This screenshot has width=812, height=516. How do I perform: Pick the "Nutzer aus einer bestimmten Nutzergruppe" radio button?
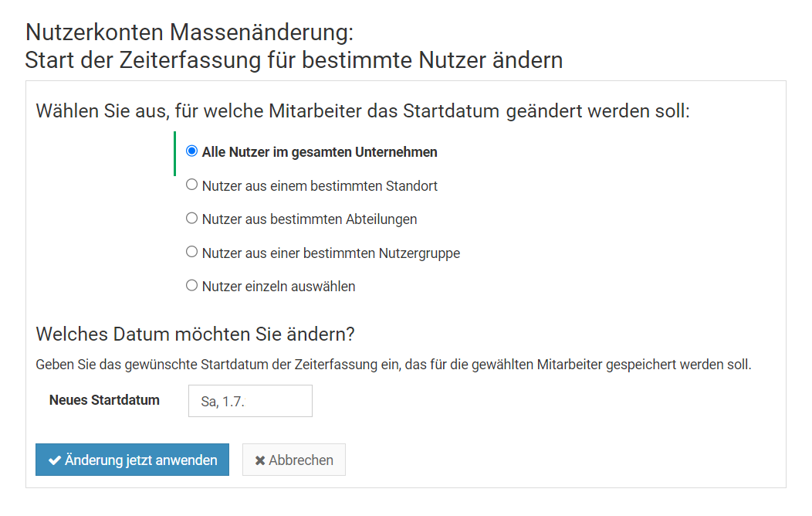pos(192,252)
